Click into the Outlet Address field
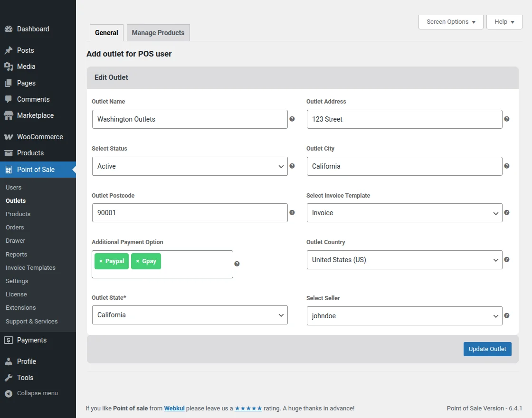The height and width of the screenshot is (418, 532). pyautogui.click(x=404, y=119)
